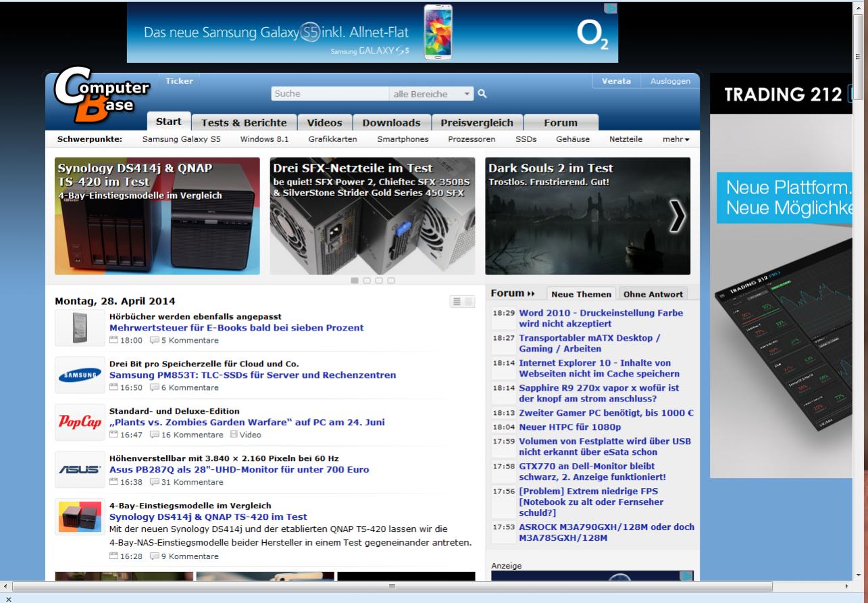Open comments icon for Mehrwertsteuer article
Screen dimensions: 868x603
[x=154, y=340]
